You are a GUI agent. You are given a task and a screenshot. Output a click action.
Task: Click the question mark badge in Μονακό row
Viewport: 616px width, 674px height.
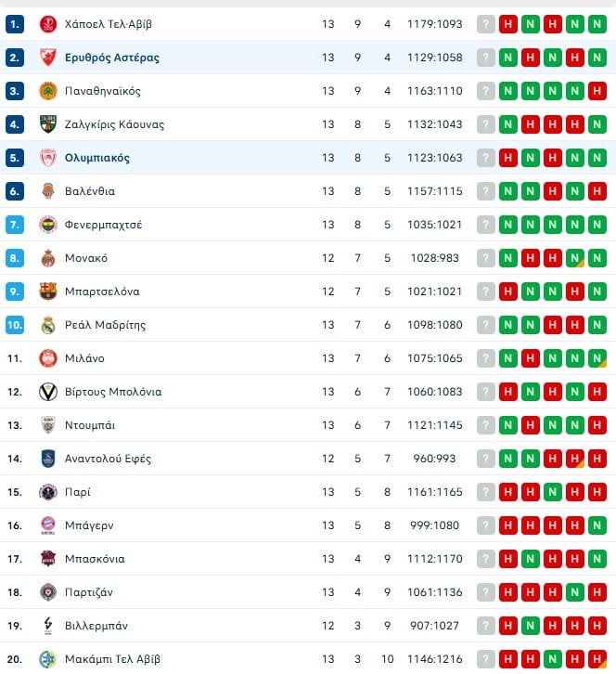click(486, 258)
